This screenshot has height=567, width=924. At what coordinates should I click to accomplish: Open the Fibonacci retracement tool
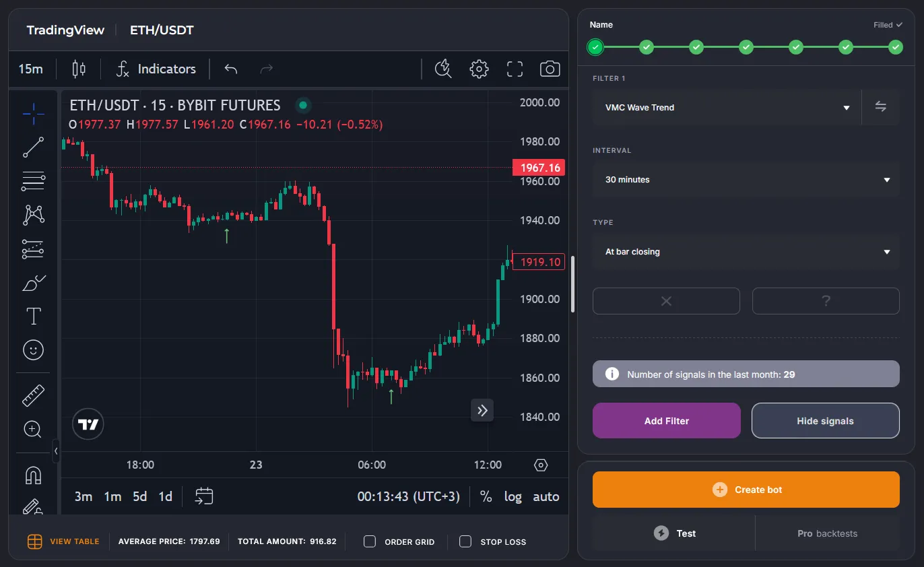(33, 181)
